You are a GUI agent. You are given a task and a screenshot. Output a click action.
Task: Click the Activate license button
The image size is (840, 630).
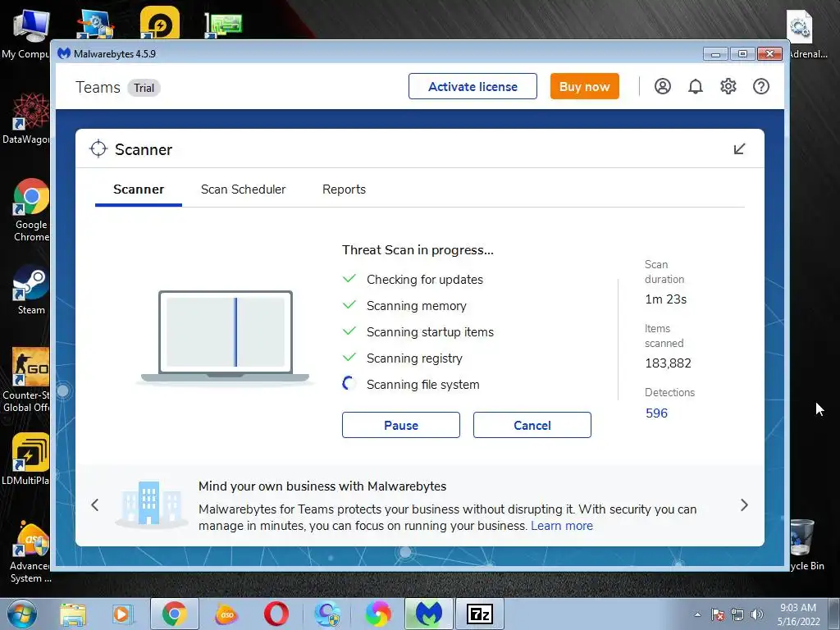point(472,86)
